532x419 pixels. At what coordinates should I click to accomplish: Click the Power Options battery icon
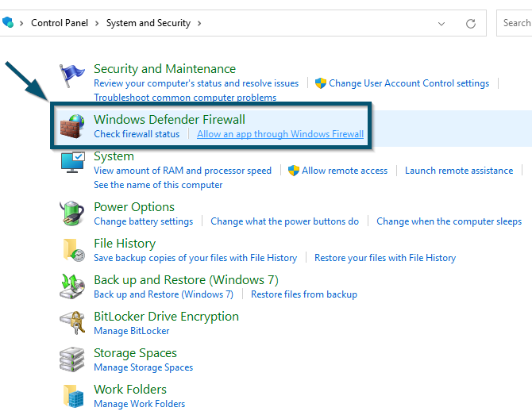[72, 213]
